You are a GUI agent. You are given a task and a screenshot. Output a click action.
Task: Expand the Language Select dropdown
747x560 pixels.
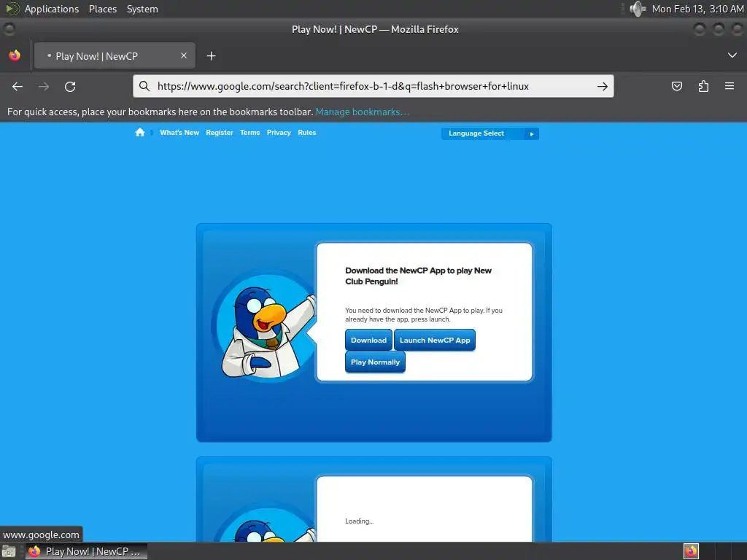(x=489, y=134)
